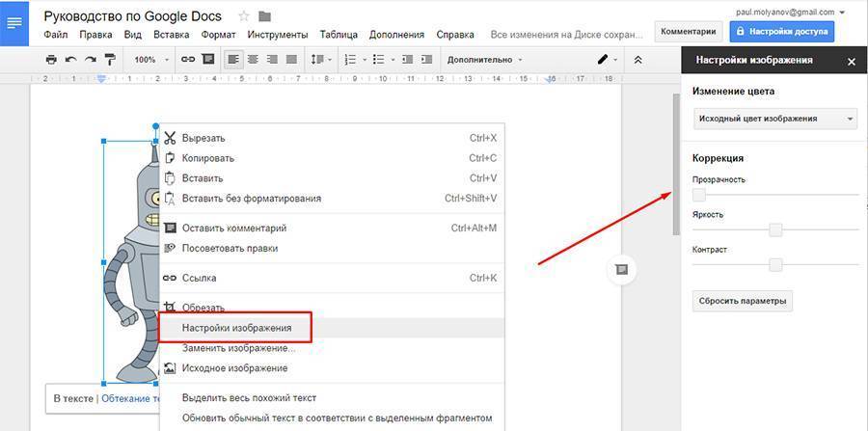Screen dimensions: 868x431
Task: Open the 'Вставка' menu
Action: point(171,34)
